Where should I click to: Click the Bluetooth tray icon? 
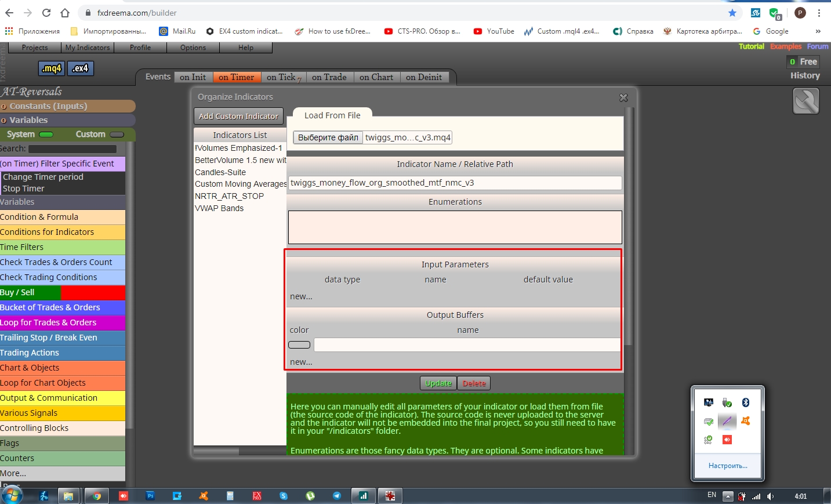[746, 402]
